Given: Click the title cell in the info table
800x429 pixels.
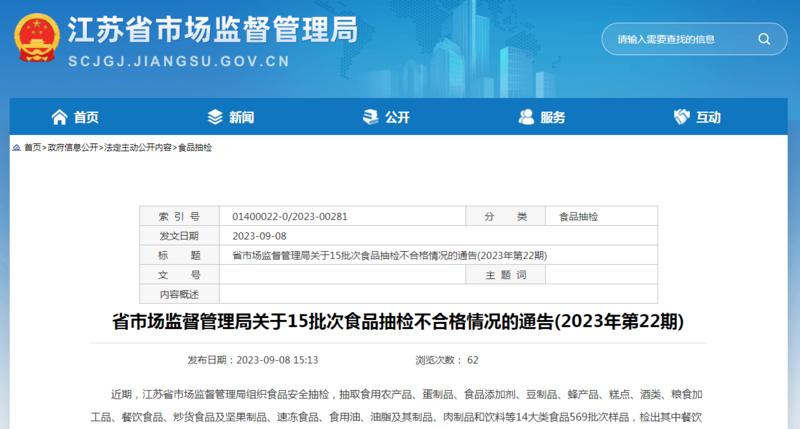Looking at the screenshot, I should click(438, 255).
